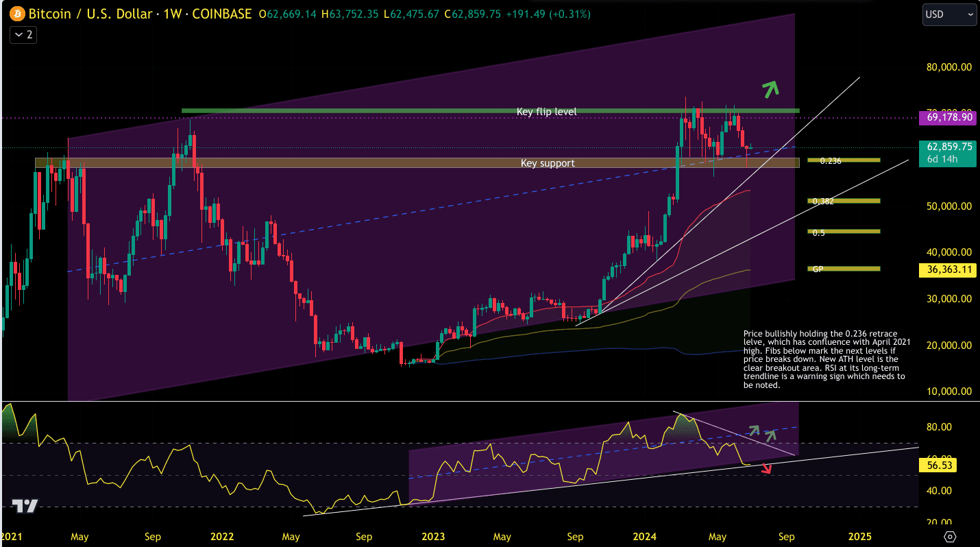Click the 56.53 RSI value label
The image size is (980, 547).
click(x=937, y=465)
